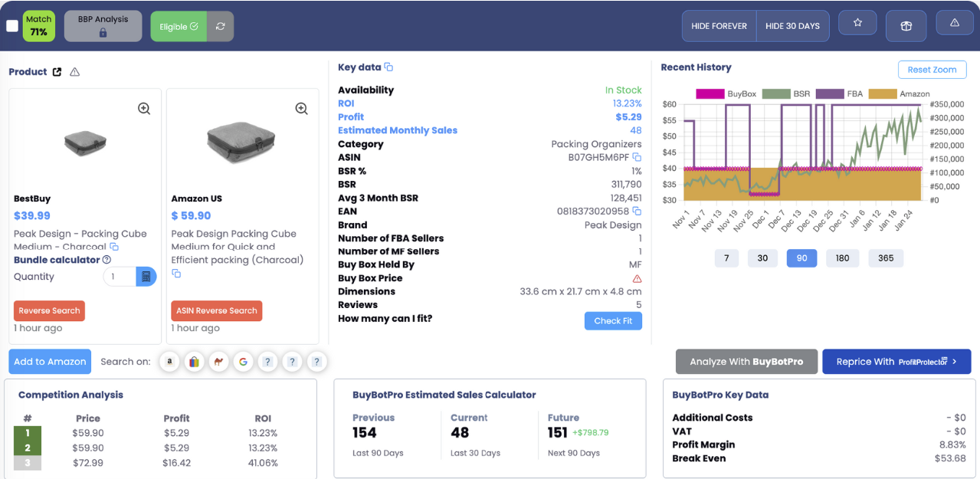Click the Break Even value $53.68

(x=951, y=458)
